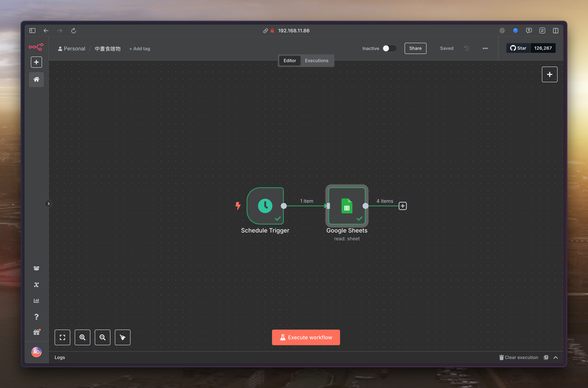Click zoom in magnifier button

[82, 337]
